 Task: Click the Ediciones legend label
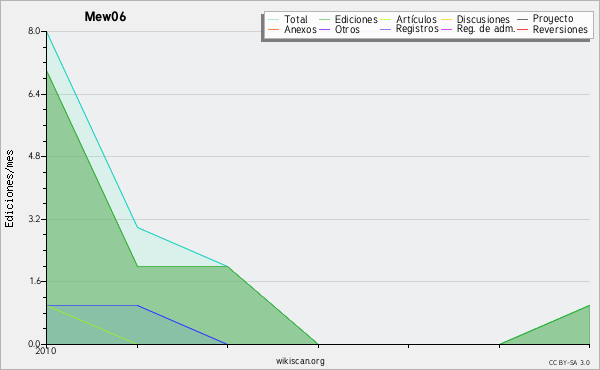pos(356,19)
